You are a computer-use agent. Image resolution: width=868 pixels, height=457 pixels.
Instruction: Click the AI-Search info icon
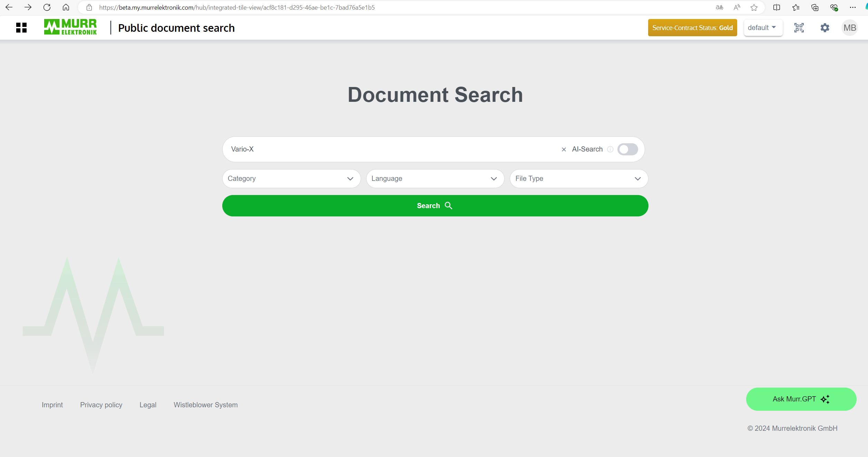pos(610,149)
